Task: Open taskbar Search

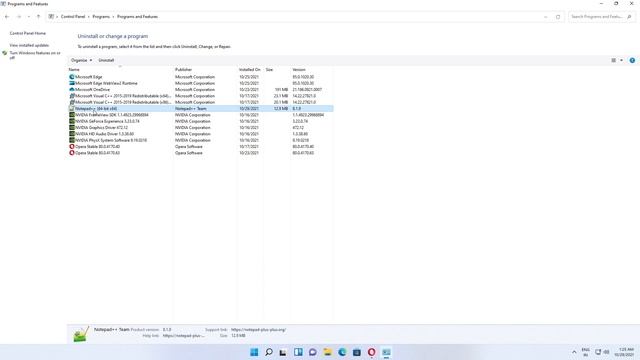Action: point(269,352)
